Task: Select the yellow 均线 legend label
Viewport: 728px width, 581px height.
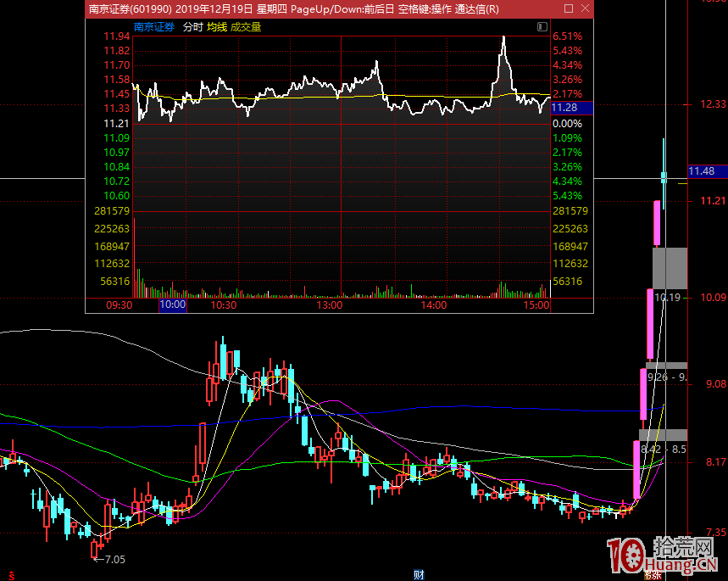Action: (x=217, y=27)
